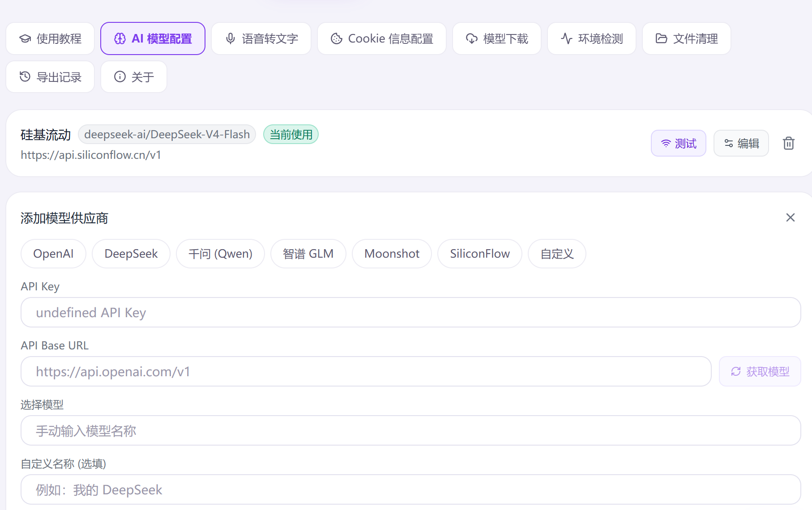This screenshot has width=812, height=510.
Task: Click the 硅基流动 provider name
Action: point(46,135)
